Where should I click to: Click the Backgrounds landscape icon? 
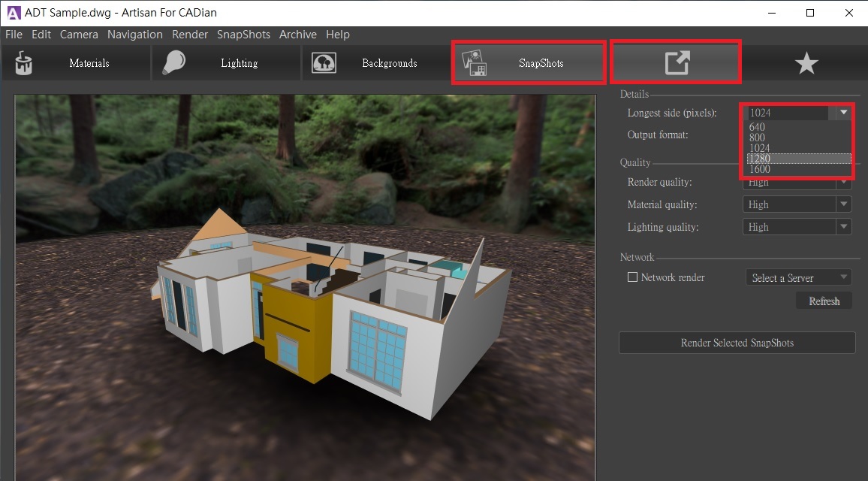point(324,63)
